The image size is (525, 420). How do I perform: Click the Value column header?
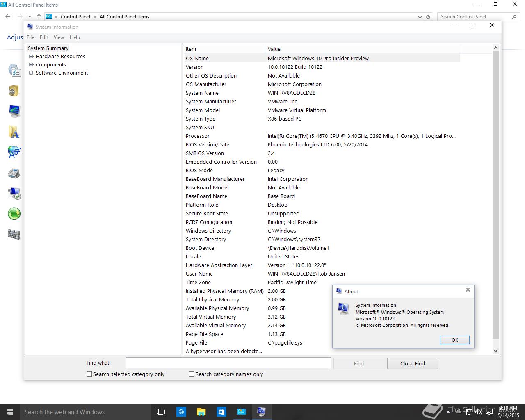point(362,49)
